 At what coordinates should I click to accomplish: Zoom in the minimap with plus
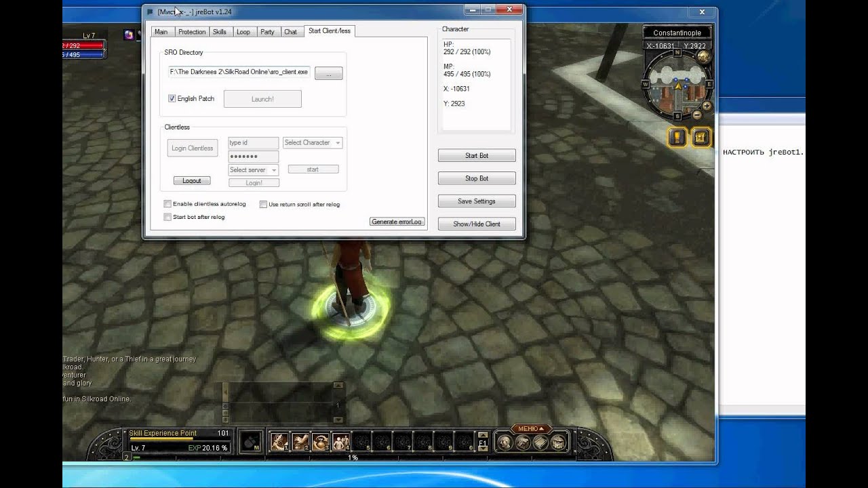click(707, 106)
